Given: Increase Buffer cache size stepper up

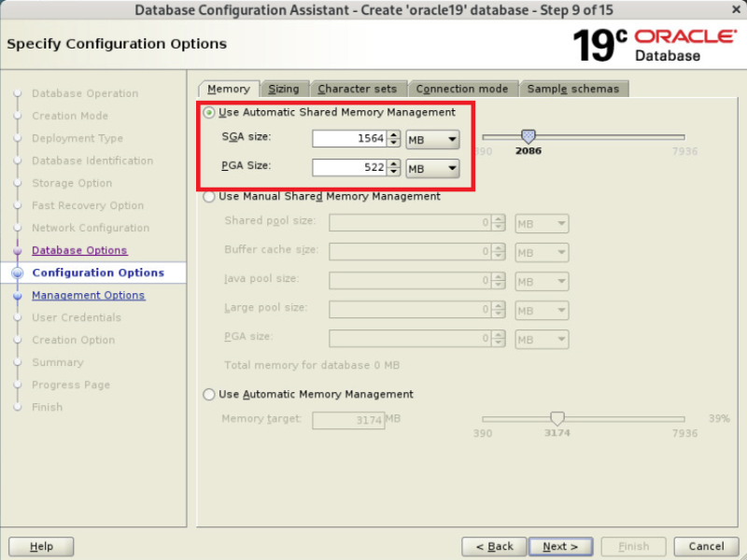Looking at the screenshot, I should tap(499, 248).
